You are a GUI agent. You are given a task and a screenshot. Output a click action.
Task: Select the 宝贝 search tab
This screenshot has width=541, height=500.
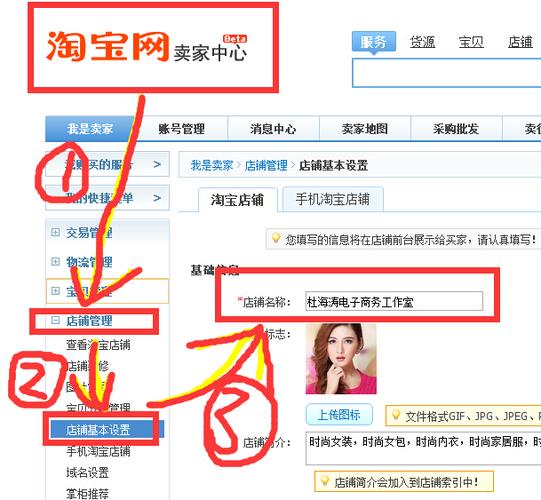[x=471, y=42]
